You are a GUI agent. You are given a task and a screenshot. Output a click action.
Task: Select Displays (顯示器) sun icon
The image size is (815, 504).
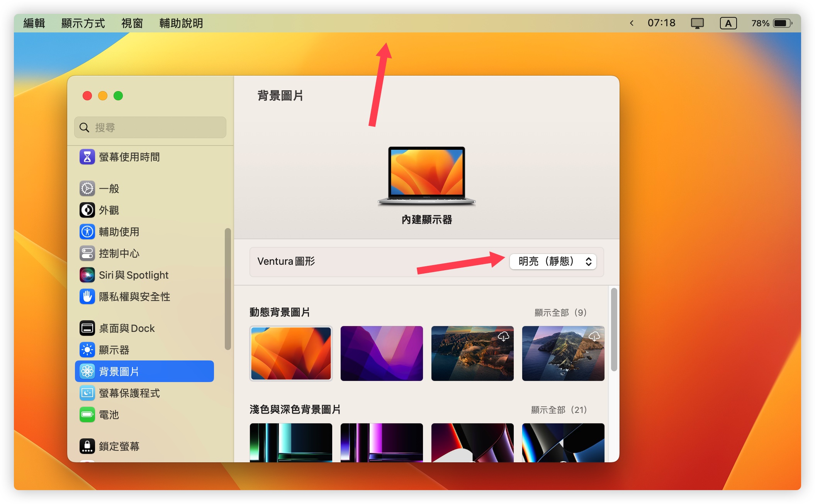click(x=87, y=350)
